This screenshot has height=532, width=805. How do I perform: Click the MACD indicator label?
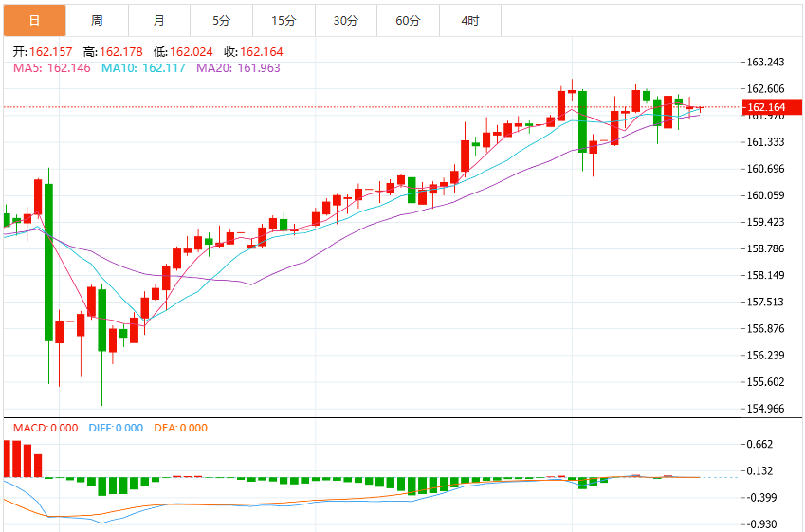click(46, 428)
